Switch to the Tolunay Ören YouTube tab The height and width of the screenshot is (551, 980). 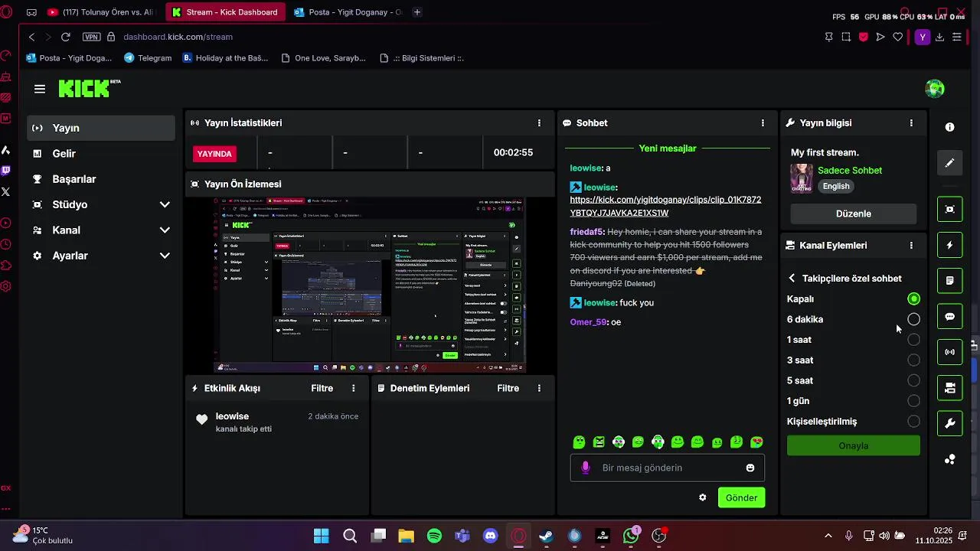click(100, 12)
